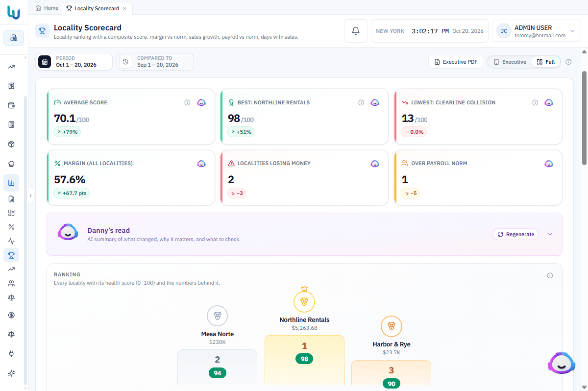Image resolution: width=588 pixels, height=391 pixels.
Task: Click the app logo at top left
Action: [x=14, y=13]
